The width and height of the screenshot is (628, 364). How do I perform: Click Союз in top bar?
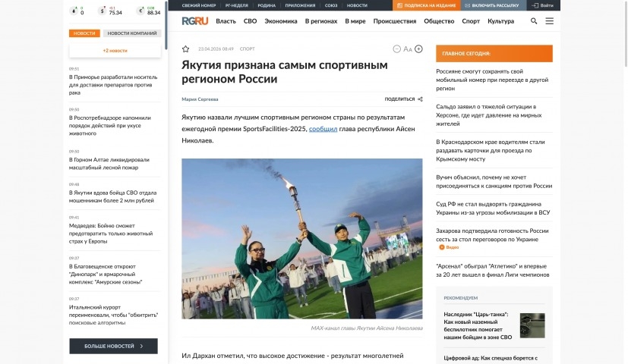[331, 5]
